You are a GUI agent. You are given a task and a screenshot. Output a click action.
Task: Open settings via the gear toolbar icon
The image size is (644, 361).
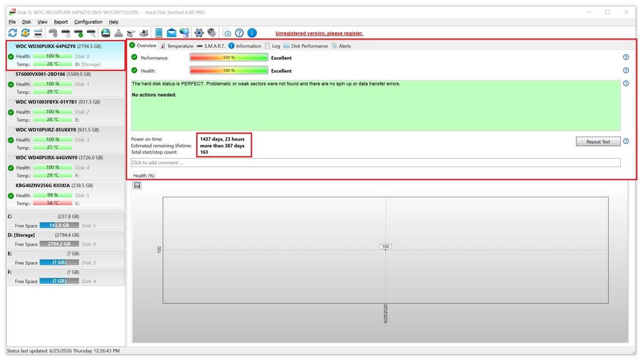pos(199,33)
